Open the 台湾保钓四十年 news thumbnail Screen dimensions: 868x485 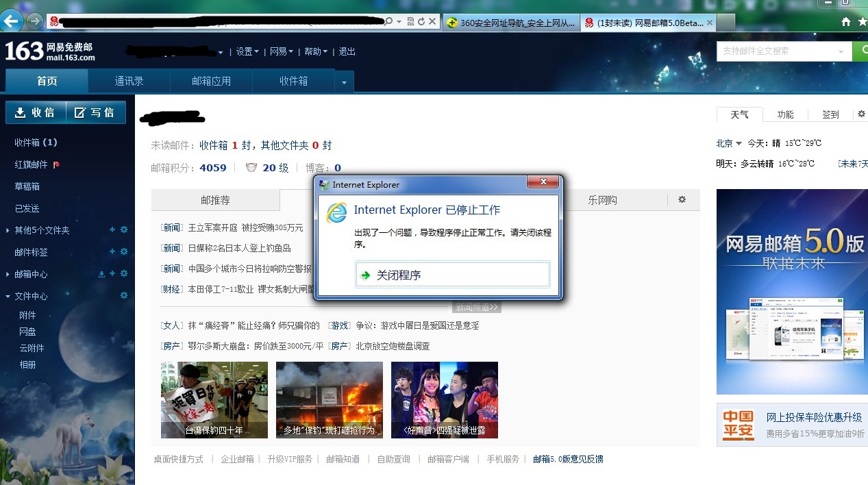click(x=214, y=400)
